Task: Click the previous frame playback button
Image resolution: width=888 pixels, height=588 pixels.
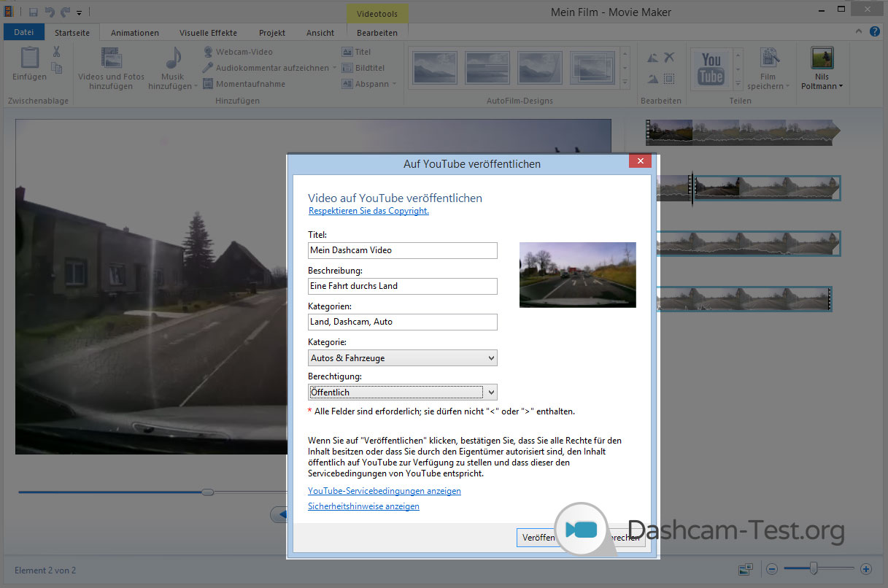Action: [x=279, y=514]
